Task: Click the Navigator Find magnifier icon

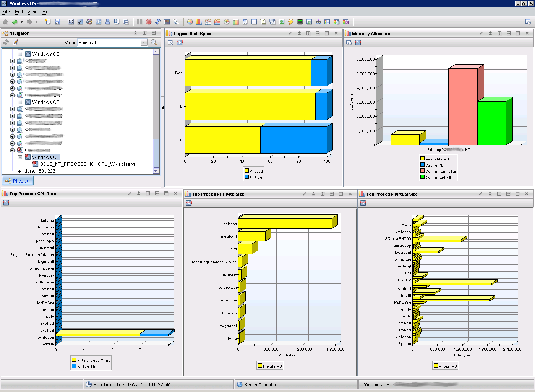Action: pos(154,42)
